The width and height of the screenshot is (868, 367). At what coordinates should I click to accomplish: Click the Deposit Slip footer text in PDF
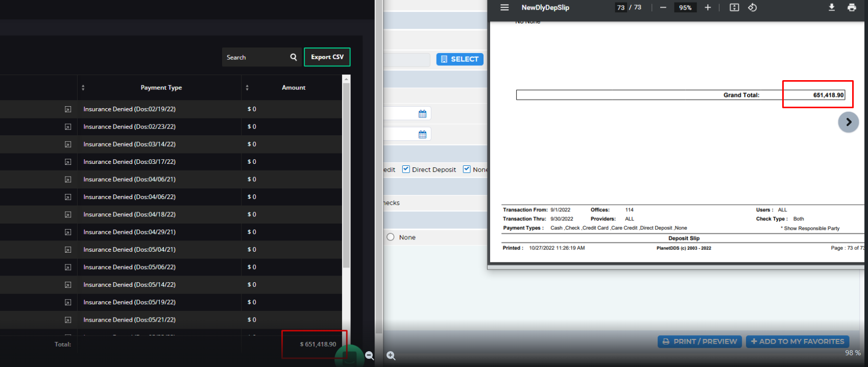pyautogui.click(x=684, y=238)
